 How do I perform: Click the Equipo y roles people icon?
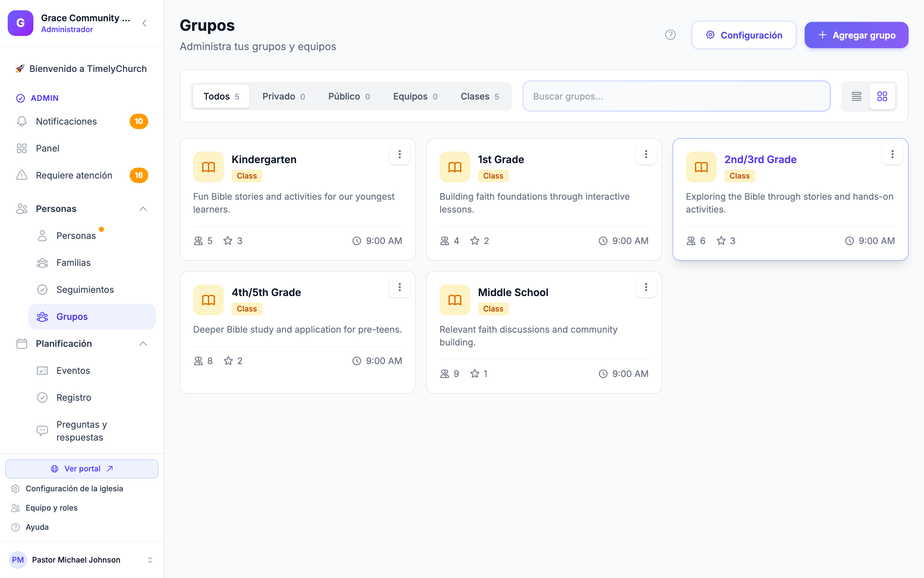(15, 508)
